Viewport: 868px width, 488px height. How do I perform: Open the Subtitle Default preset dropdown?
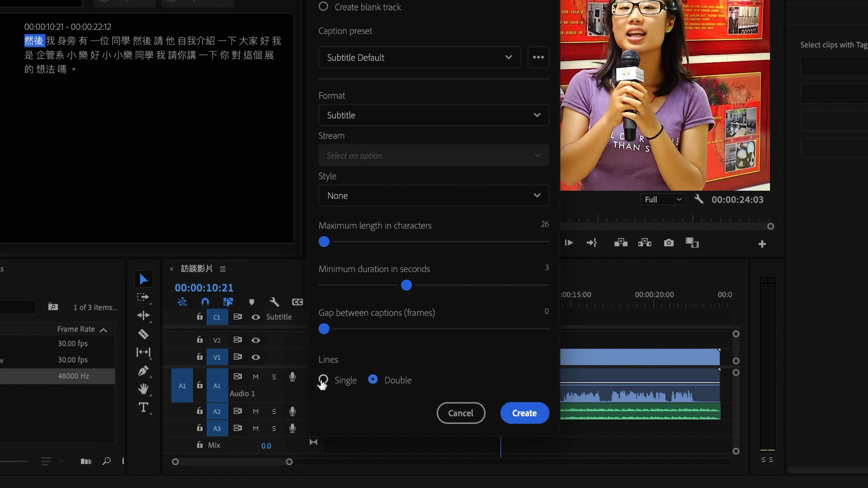tap(419, 57)
